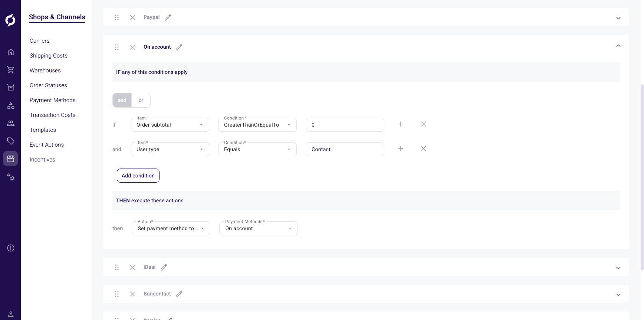Click the Shops & Channels heading
This screenshot has width=644, height=320.
pos(57,17)
